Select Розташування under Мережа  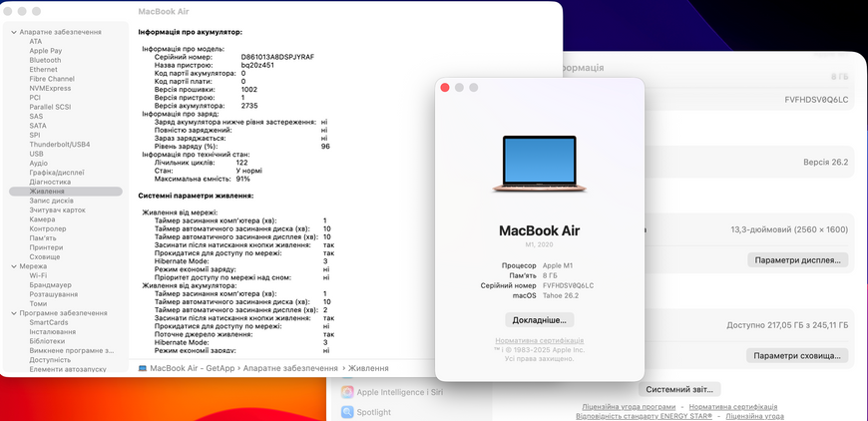pos(53,294)
